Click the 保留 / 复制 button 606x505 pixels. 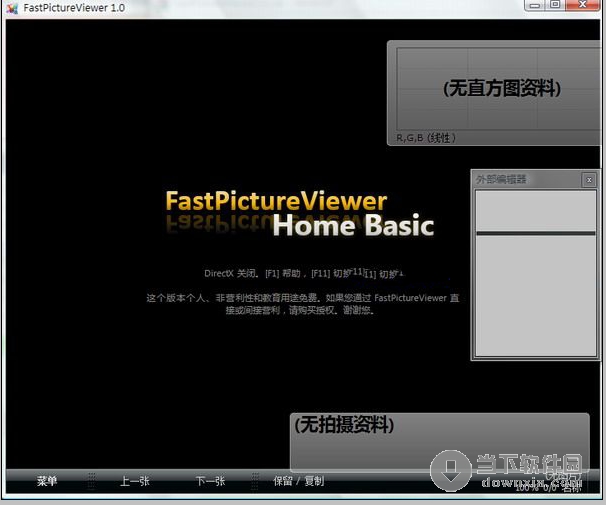(x=298, y=481)
